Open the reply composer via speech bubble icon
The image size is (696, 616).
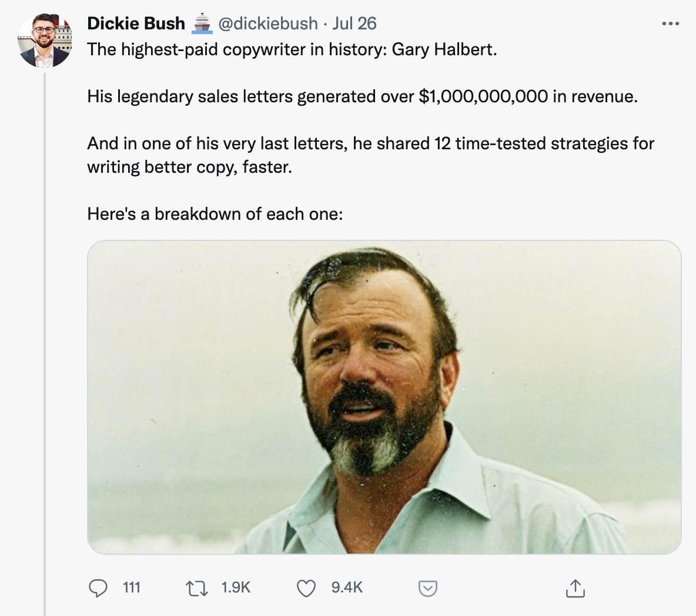[x=99, y=587]
